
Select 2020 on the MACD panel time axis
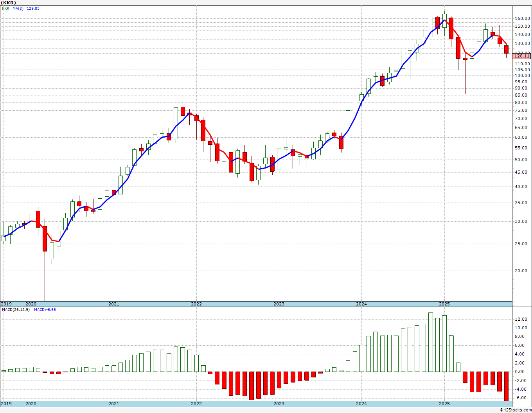pyautogui.click(x=31, y=403)
